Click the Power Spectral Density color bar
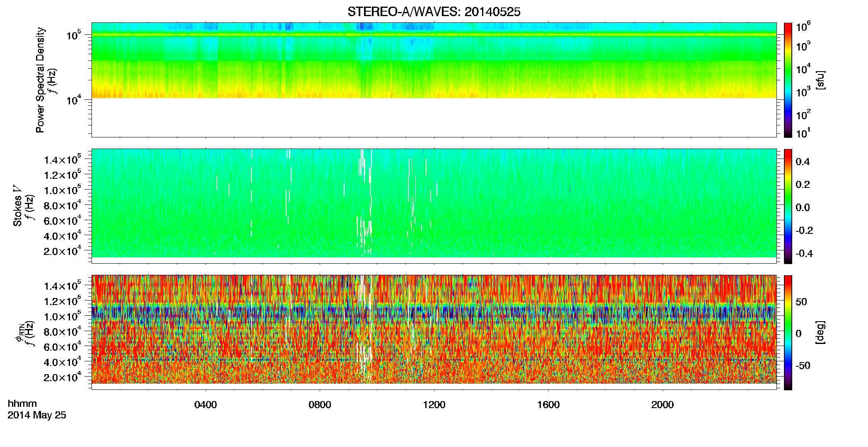 (x=788, y=80)
